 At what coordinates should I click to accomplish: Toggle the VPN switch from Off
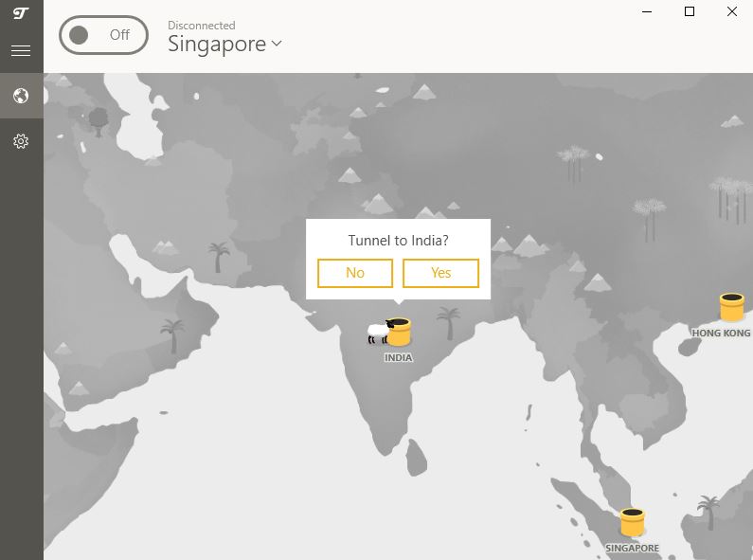[x=104, y=35]
